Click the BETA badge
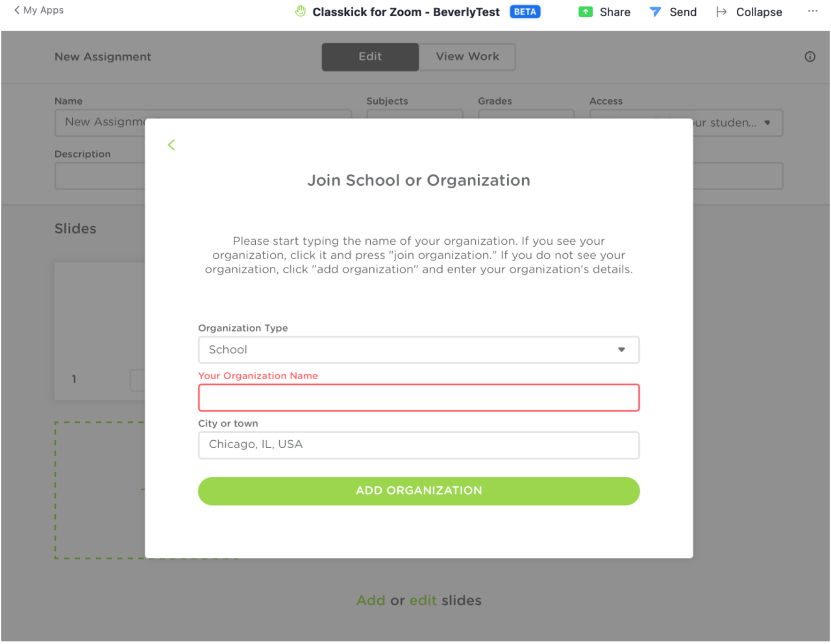This screenshot has height=644, width=831. click(525, 12)
